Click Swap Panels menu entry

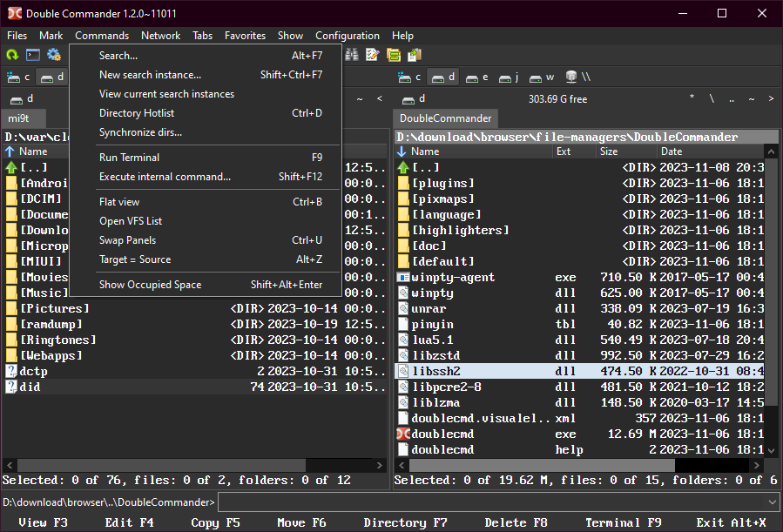tap(127, 240)
